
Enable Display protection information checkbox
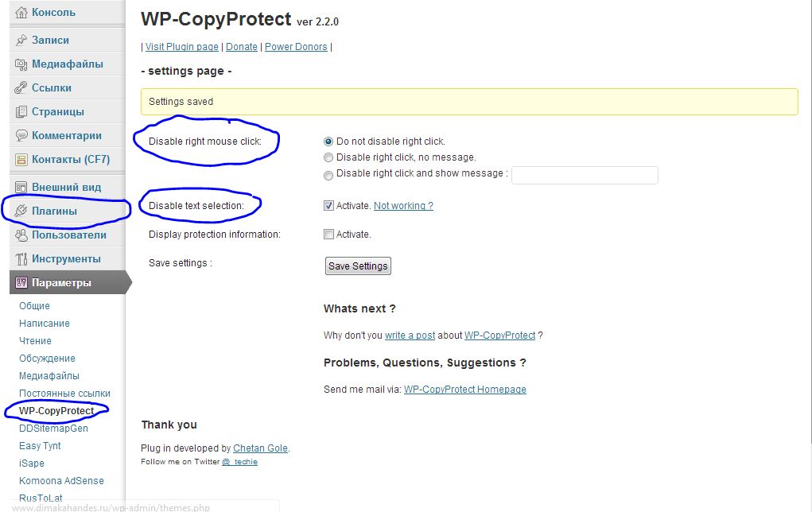pos(328,234)
